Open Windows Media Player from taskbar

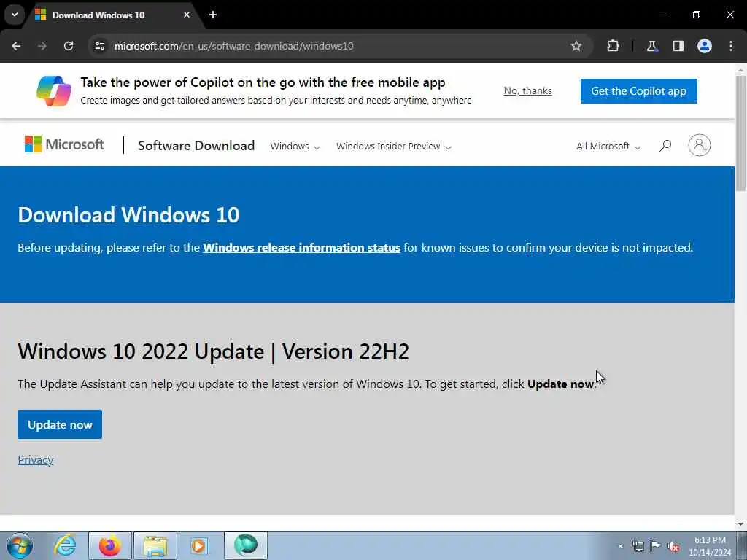(x=200, y=545)
